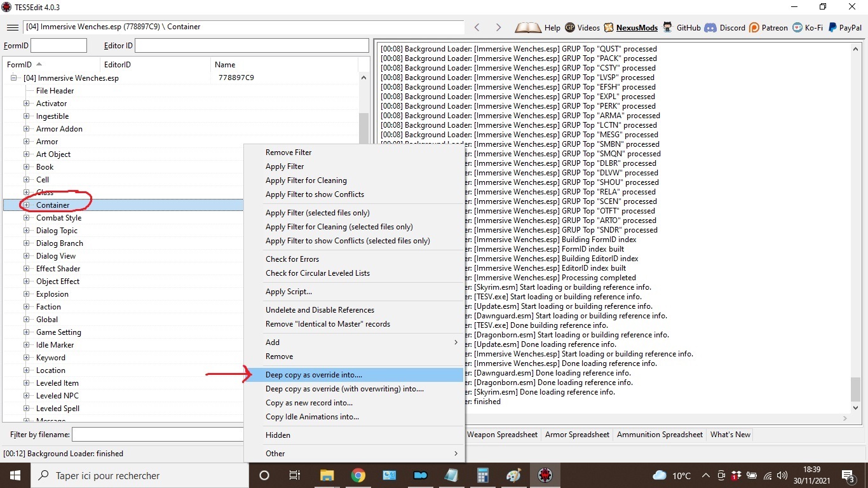Open File Explorer from the taskbar
The width and height of the screenshot is (868, 488).
coord(327,475)
